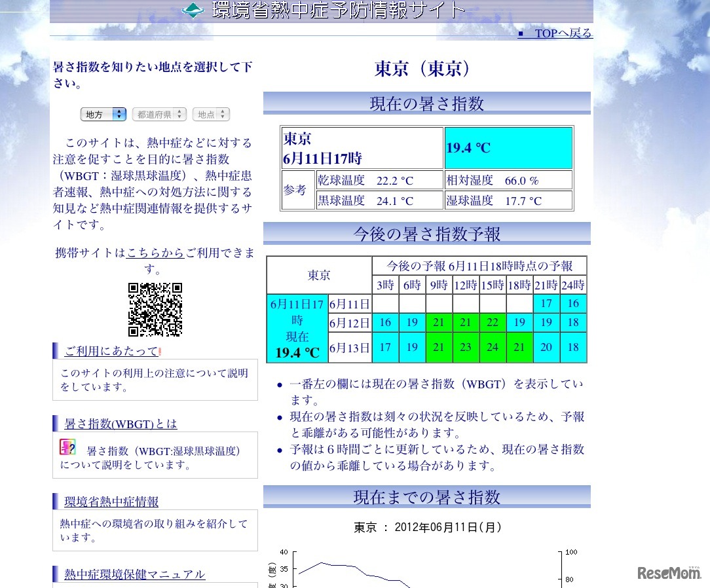
Task: Click the cyan 19.4 °C current WBGT cell
Action: click(x=508, y=147)
